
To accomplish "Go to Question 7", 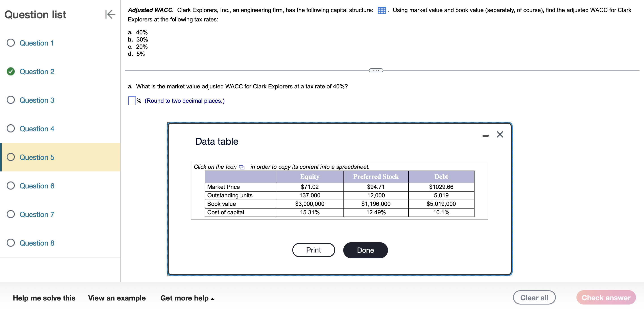I will [37, 215].
